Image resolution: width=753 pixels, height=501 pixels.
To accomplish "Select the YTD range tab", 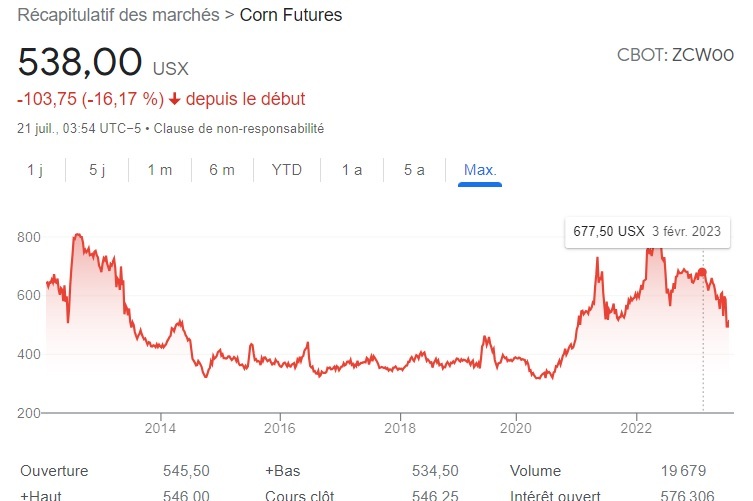I will (286, 170).
